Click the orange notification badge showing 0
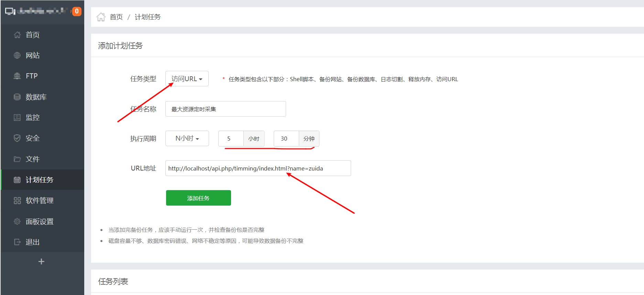Image resolution: width=644 pixels, height=295 pixels. (x=77, y=11)
